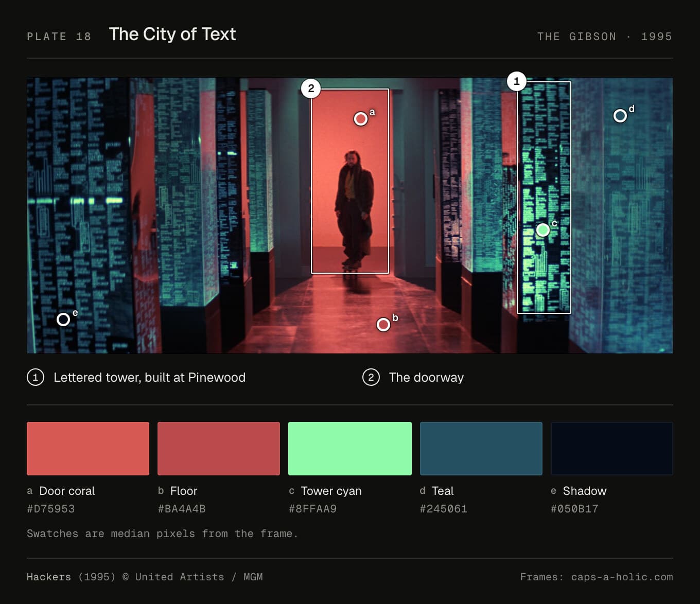Click the Tower cyan swatch label

(x=331, y=491)
